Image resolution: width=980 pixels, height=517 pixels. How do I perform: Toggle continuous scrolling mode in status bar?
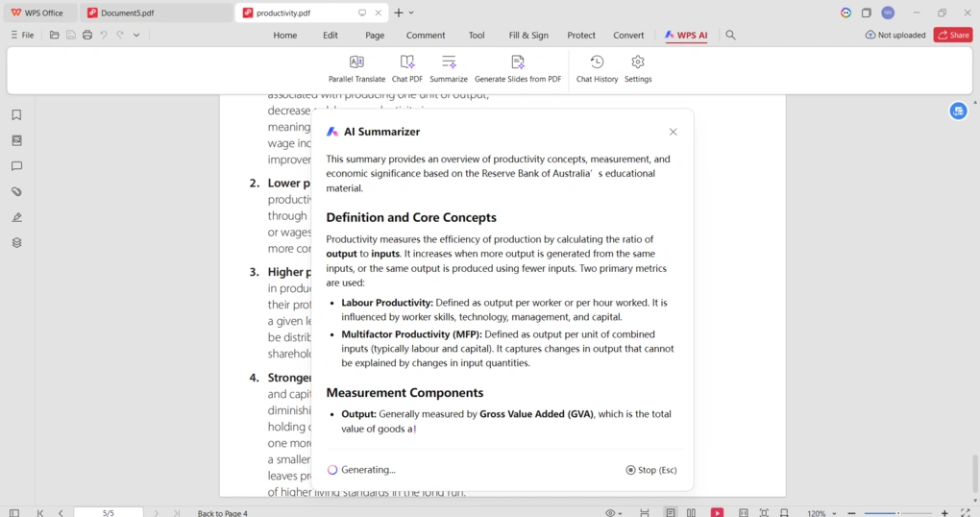tap(645, 512)
